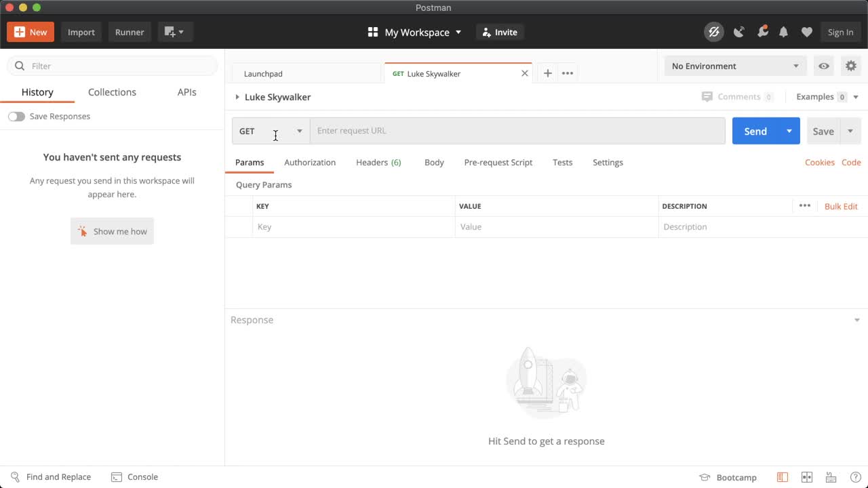Expand the Luke Skywalker request details arrow

pyautogui.click(x=237, y=97)
